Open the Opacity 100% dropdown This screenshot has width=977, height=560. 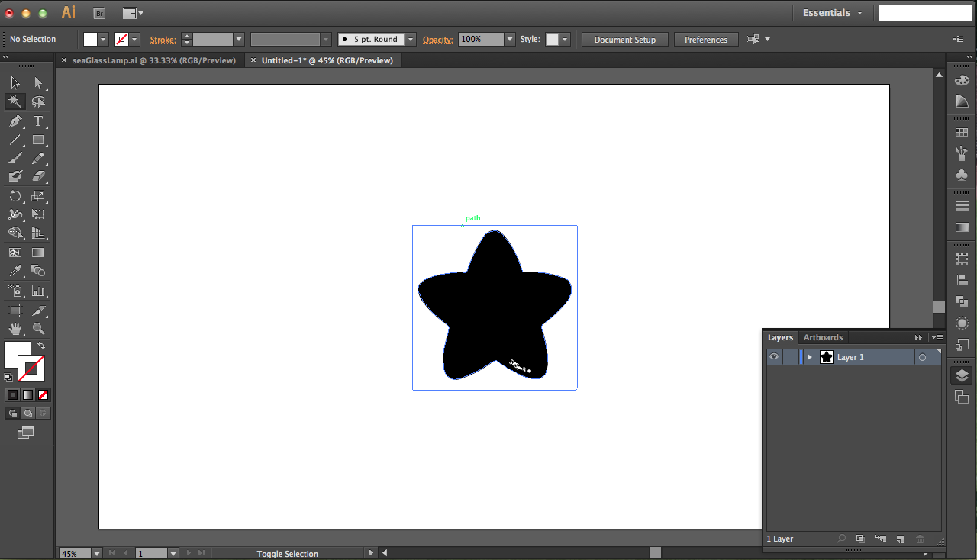click(510, 40)
